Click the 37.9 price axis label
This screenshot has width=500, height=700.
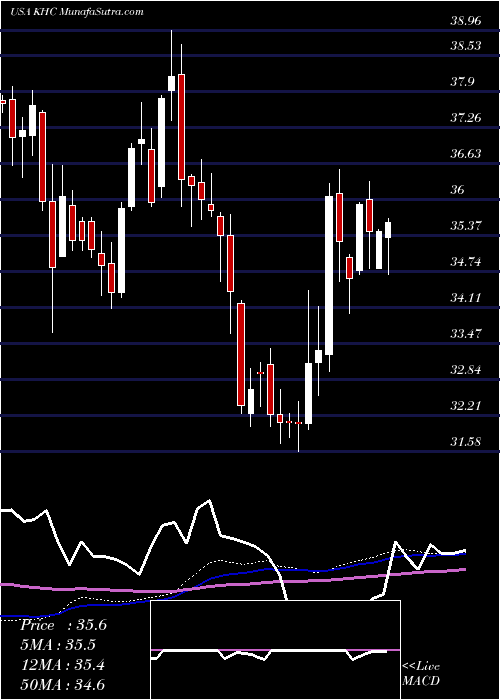pos(462,82)
